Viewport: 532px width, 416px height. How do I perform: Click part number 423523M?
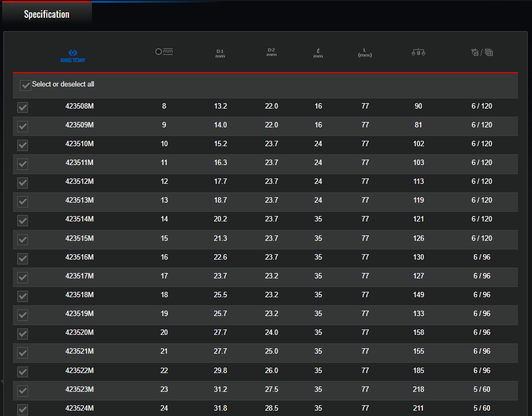[80, 389]
